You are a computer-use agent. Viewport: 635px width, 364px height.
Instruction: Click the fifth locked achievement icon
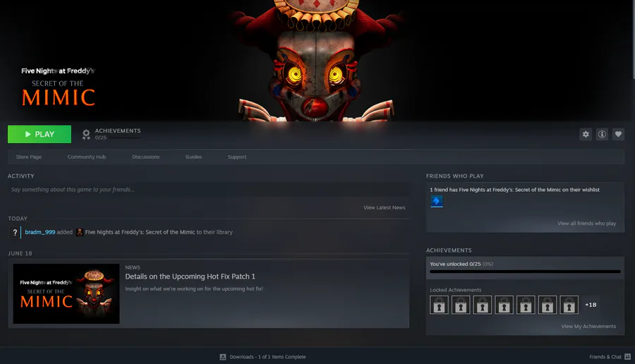[x=526, y=305]
